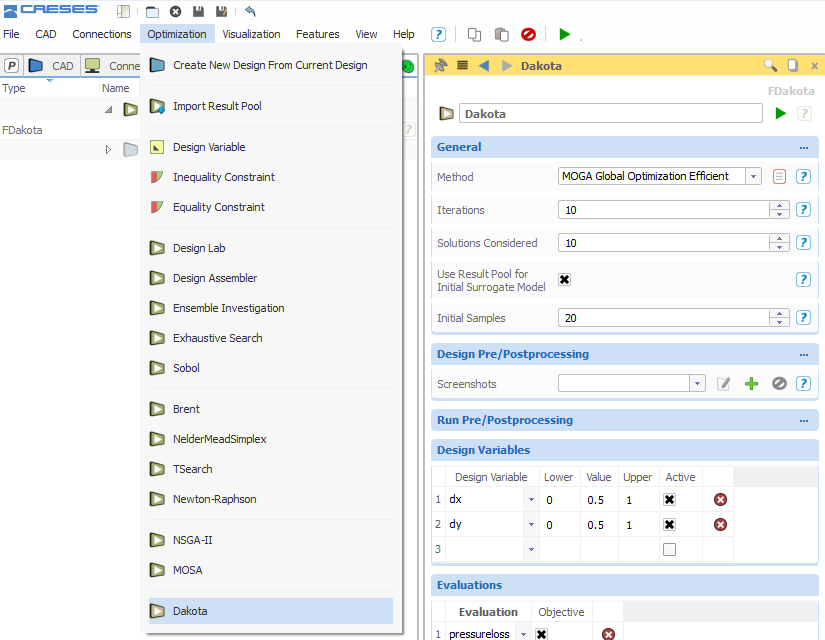Image resolution: width=825 pixels, height=640 pixels.
Task: Remove dx design variable red x
Action: point(720,499)
